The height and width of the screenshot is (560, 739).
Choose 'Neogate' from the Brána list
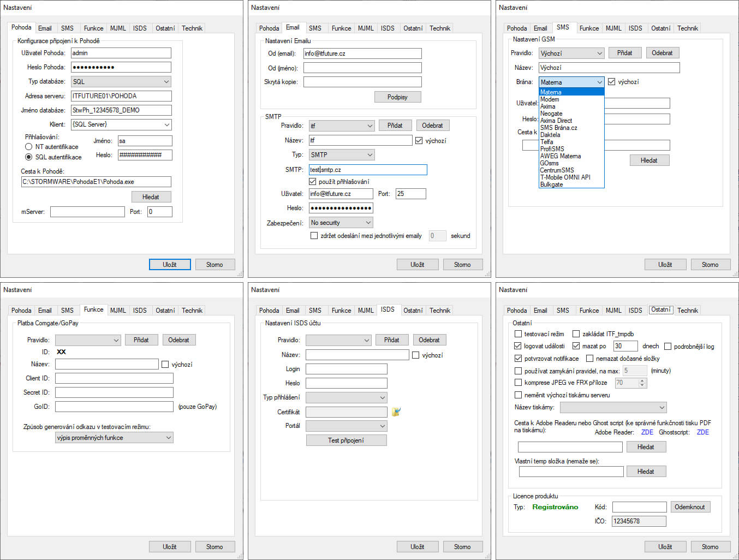551,114
